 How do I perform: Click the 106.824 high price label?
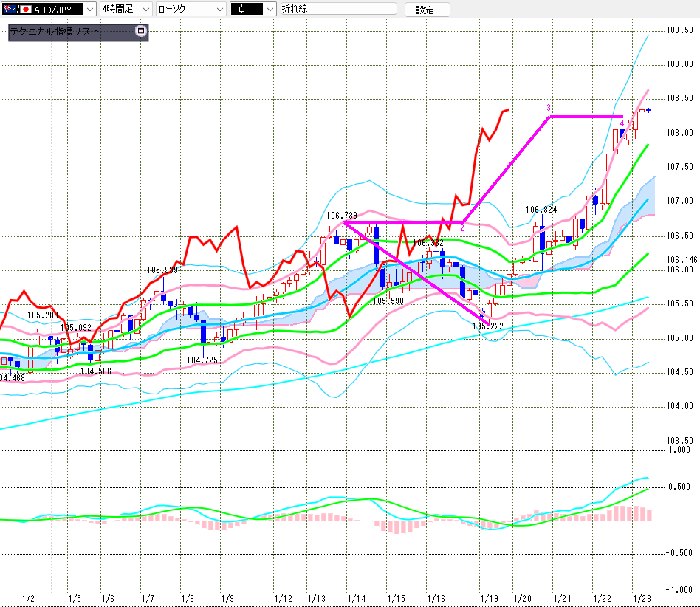click(x=541, y=210)
